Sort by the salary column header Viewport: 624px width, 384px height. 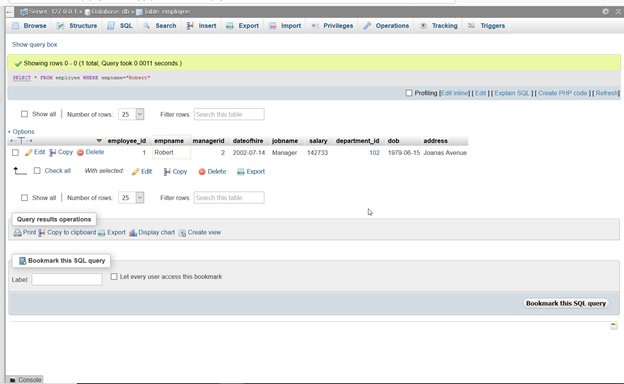pyautogui.click(x=318, y=141)
